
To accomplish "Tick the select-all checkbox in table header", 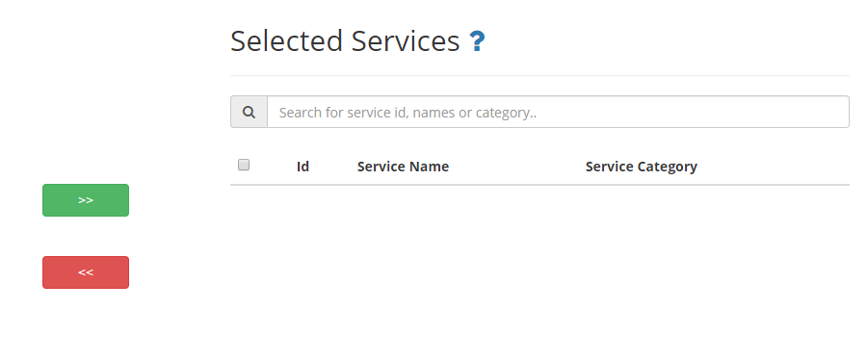I will (244, 165).
